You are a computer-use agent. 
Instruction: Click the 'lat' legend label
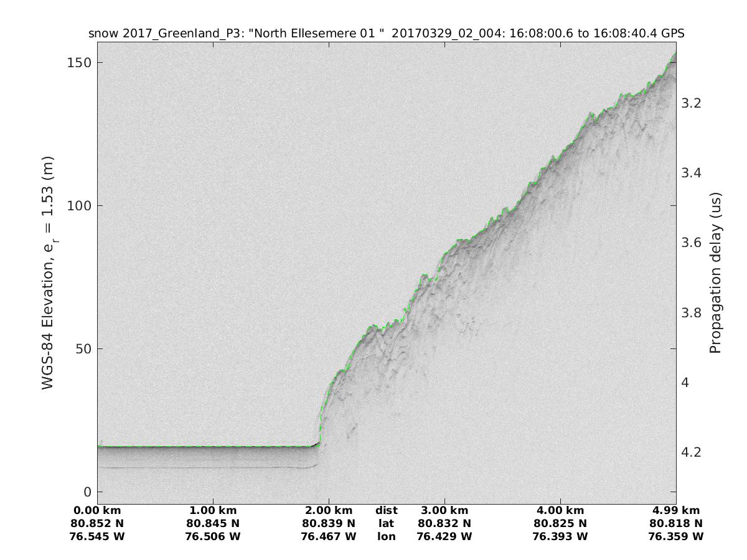click(x=386, y=523)
